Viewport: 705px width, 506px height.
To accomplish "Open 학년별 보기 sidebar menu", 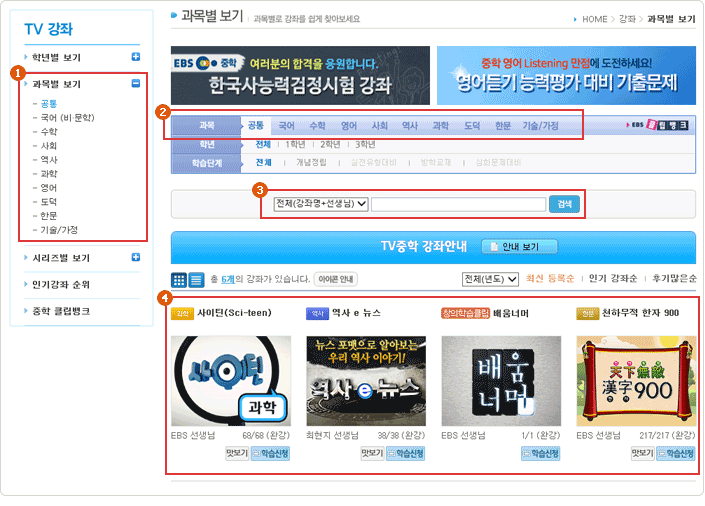I will pyautogui.click(x=57, y=58).
